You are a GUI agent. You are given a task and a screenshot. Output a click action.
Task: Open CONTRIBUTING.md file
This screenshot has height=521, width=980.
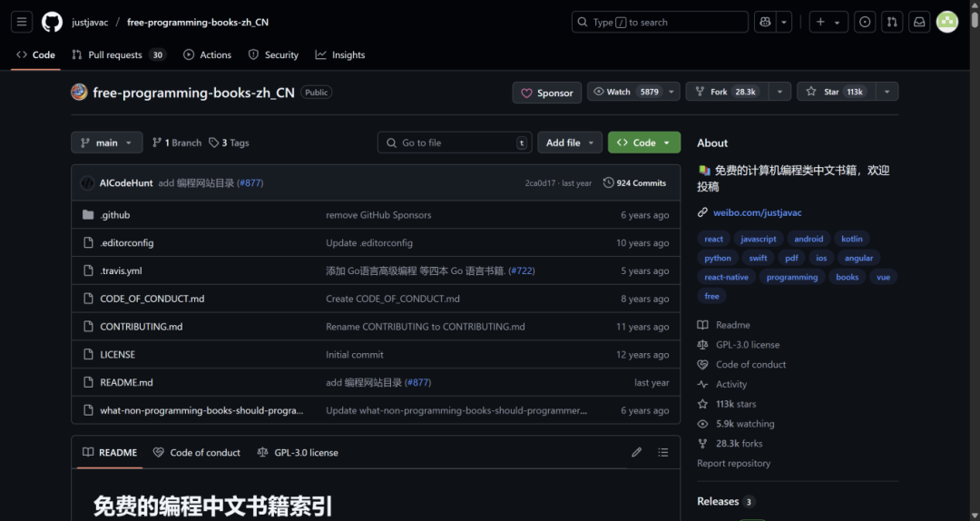[x=142, y=327]
